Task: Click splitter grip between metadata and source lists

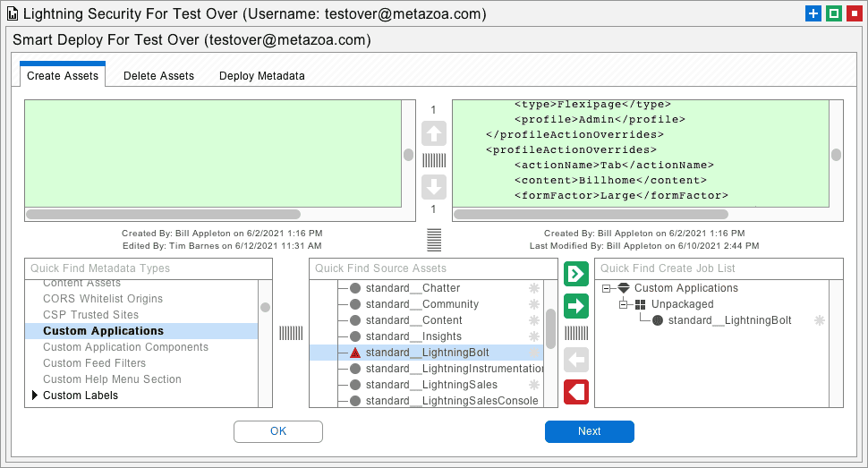Action: (291, 333)
